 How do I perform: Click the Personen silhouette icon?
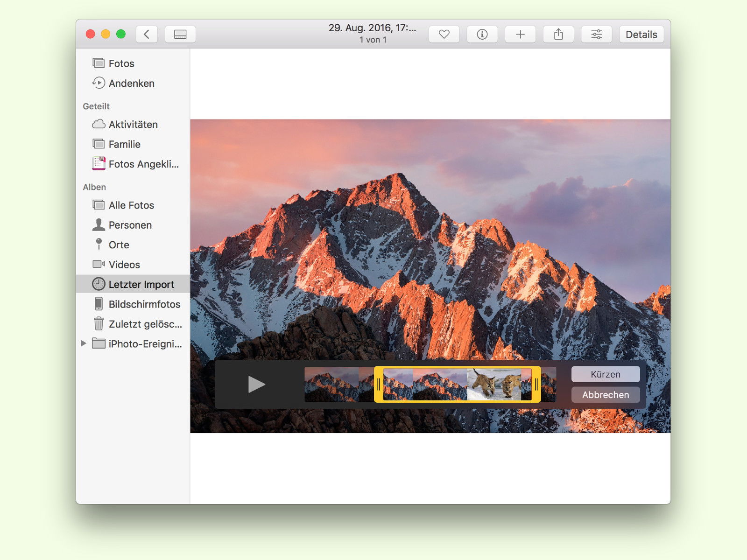[99, 224]
